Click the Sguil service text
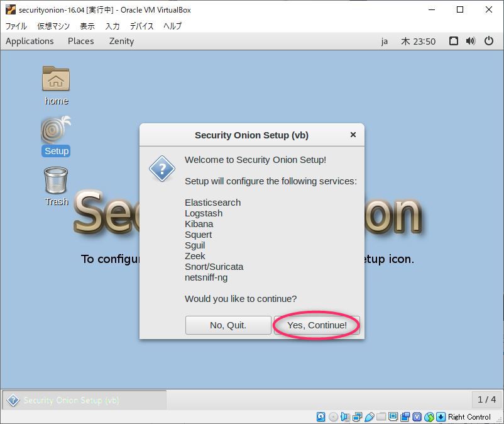The height and width of the screenshot is (424, 504). pos(195,245)
